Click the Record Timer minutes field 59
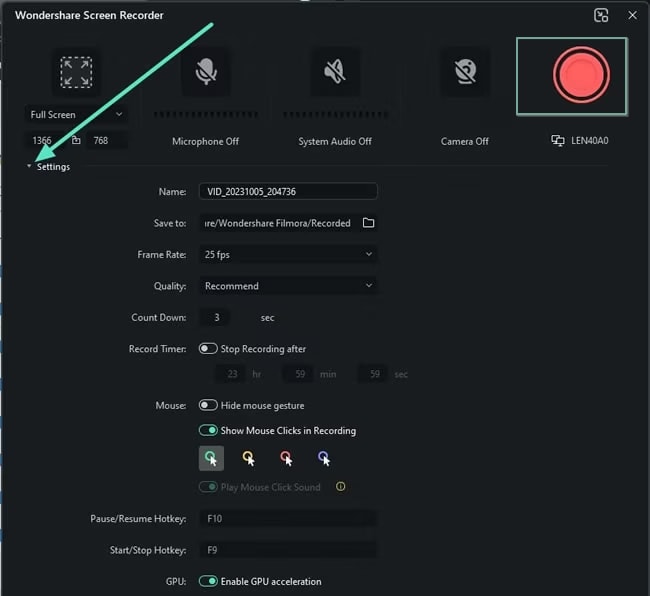650x596 pixels. tap(299, 374)
